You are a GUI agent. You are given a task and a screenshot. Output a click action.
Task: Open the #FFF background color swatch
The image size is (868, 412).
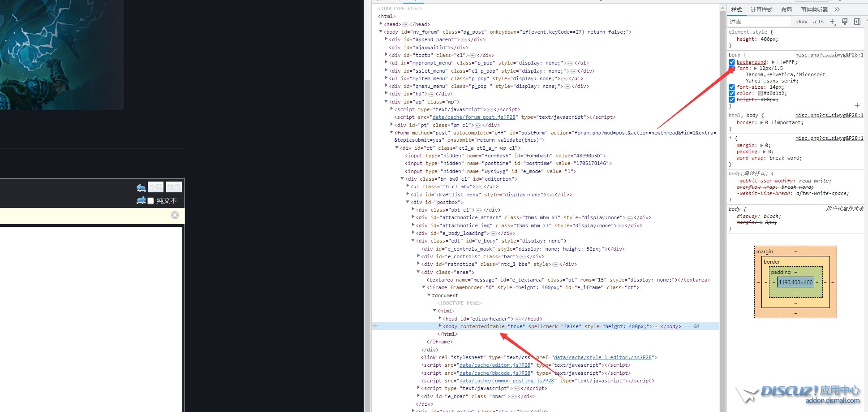coord(780,62)
